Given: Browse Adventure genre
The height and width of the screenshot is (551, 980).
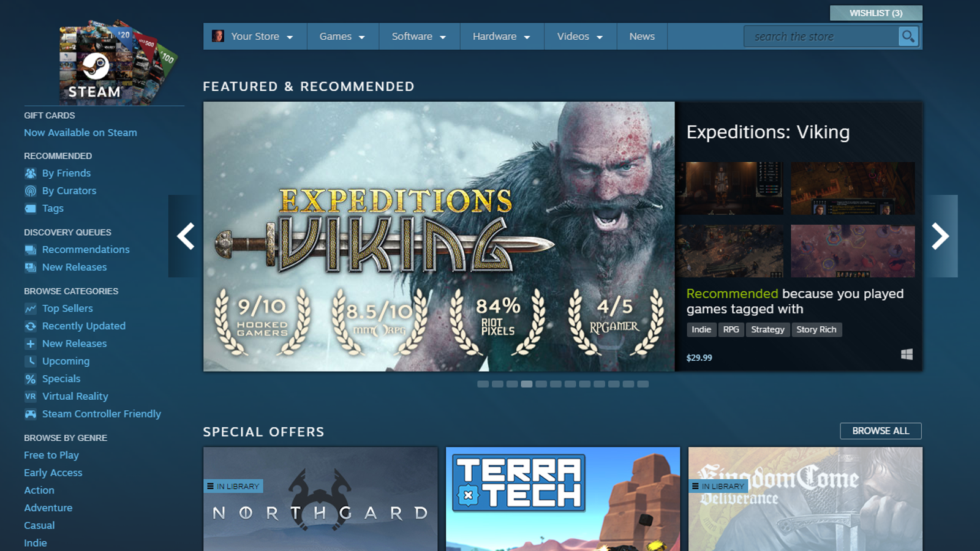Looking at the screenshot, I should coord(48,508).
